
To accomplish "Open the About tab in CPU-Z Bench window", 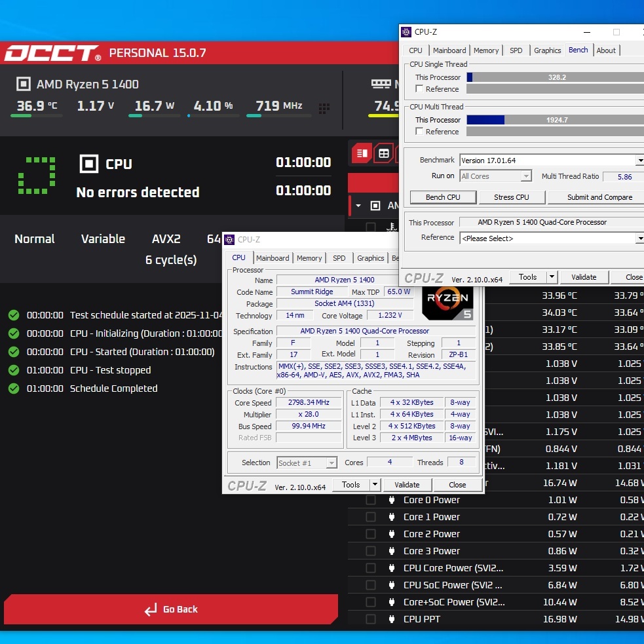I will tap(606, 50).
